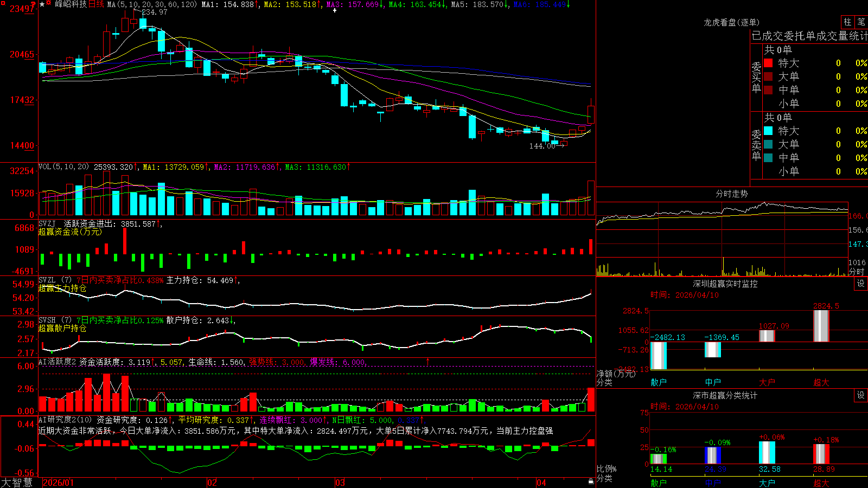Screen dimensions: 868x488
Task: Click the 02 month marker on timeline
Action: 212,483
